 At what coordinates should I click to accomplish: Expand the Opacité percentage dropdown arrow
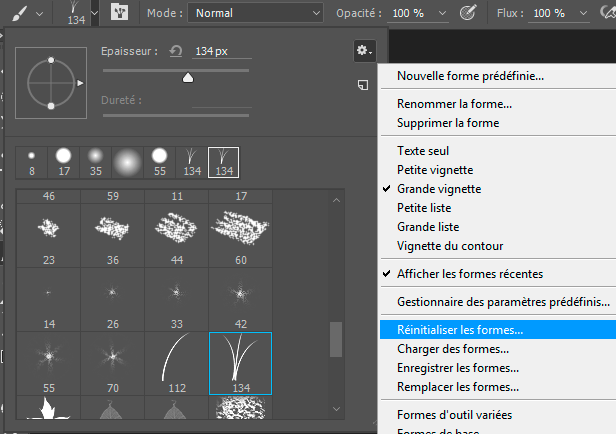[441, 14]
